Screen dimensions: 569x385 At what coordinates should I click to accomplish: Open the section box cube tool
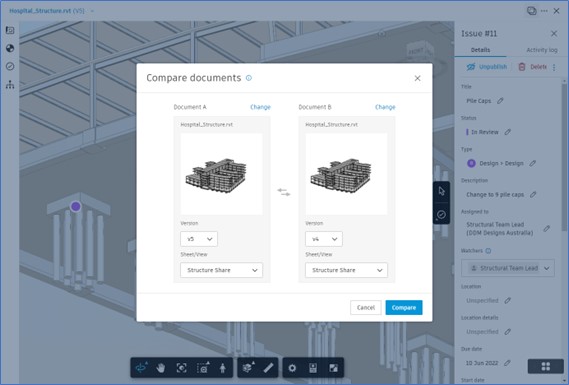(248, 368)
